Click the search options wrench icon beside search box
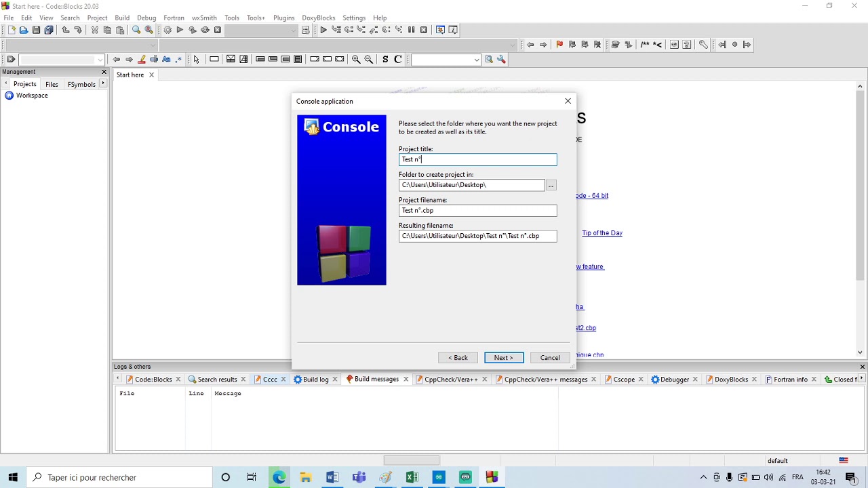The image size is (868, 488). (501, 60)
